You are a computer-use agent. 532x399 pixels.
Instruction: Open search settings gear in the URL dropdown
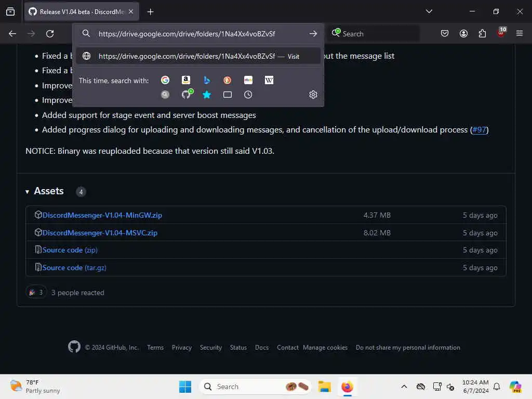tap(313, 95)
